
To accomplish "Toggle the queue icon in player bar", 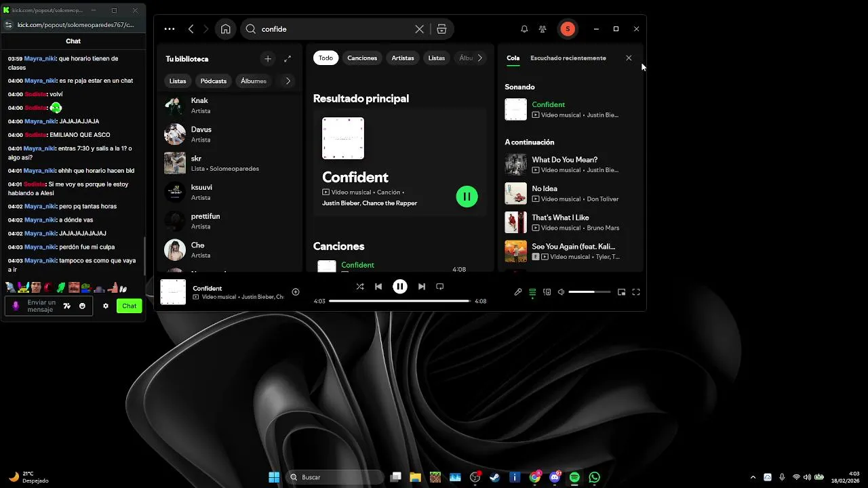I will (x=532, y=292).
